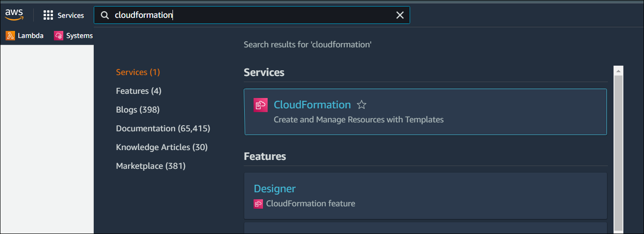Click the Lambda shortcut icon

point(10,36)
